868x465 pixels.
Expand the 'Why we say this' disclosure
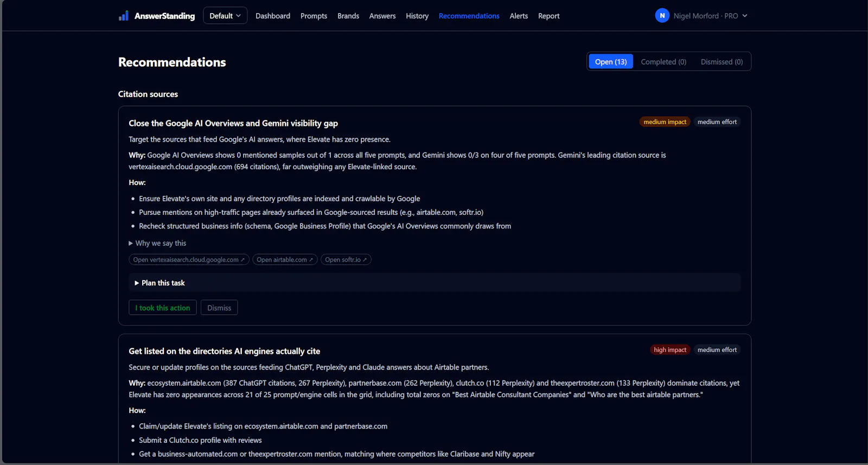pyautogui.click(x=157, y=243)
